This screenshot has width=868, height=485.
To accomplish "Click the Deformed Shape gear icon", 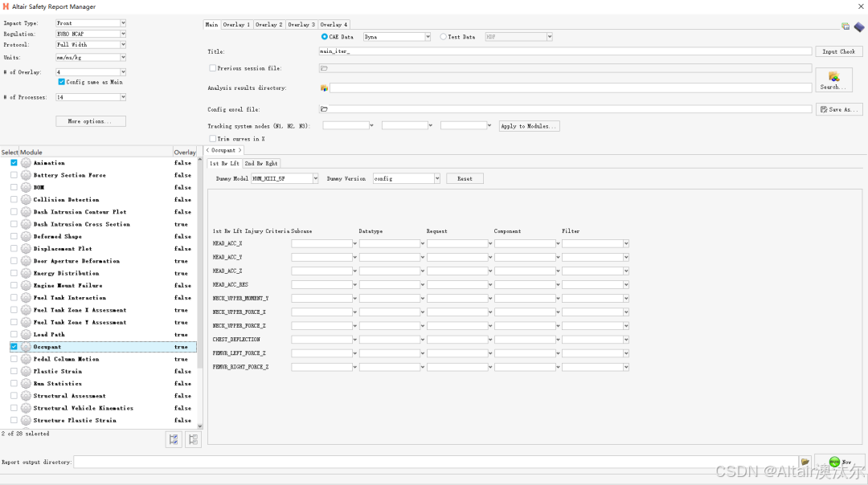I will pos(26,237).
